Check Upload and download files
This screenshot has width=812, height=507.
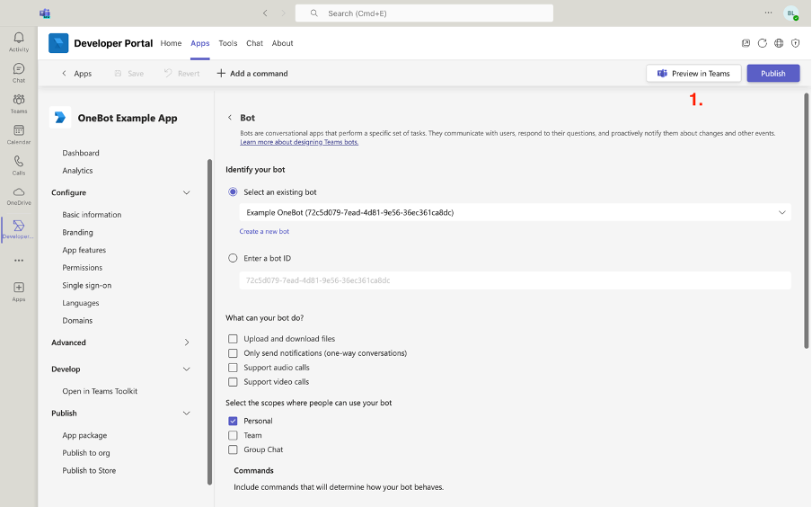pyautogui.click(x=233, y=339)
